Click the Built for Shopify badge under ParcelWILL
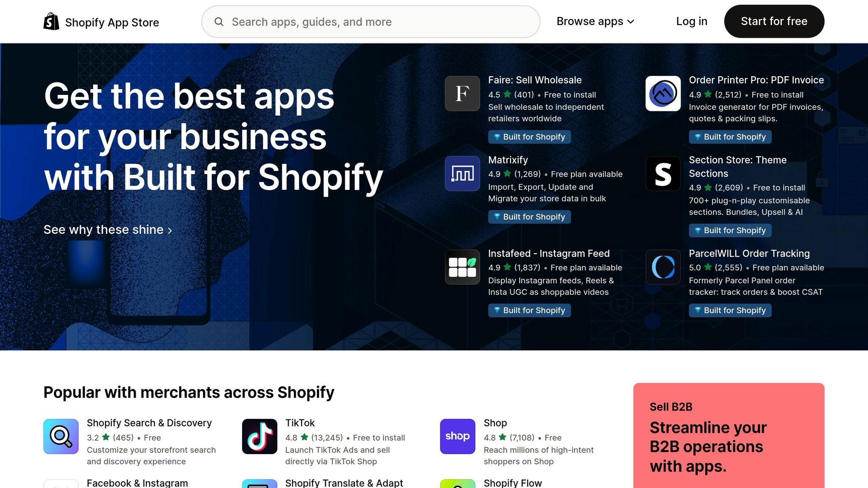This screenshot has width=868, height=488. [x=730, y=311]
